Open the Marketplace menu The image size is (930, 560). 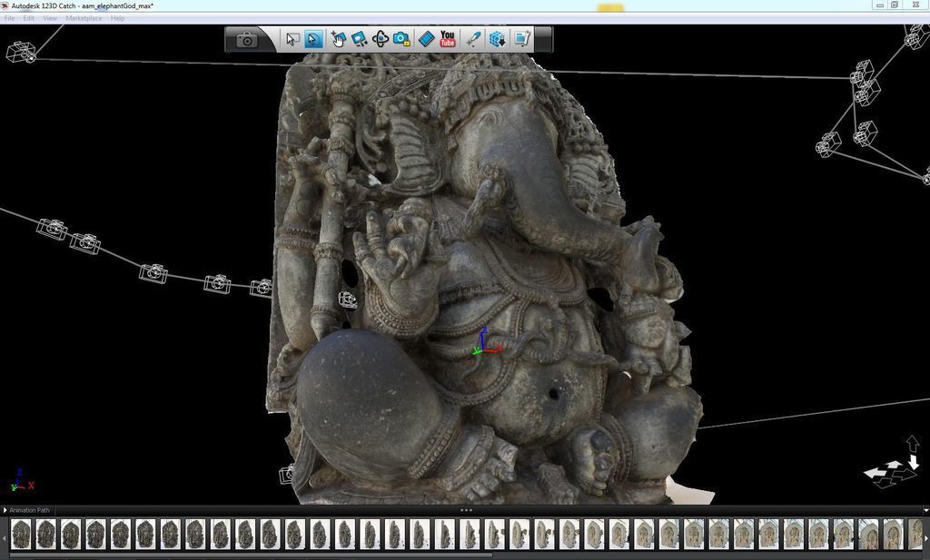point(83,18)
